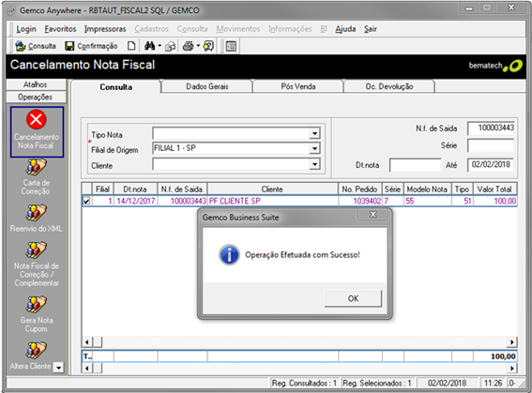Select Cancelamento Nota Fiscal red X icon
Image resolution: width=532 pixels, height=393 pixels.
37,119
